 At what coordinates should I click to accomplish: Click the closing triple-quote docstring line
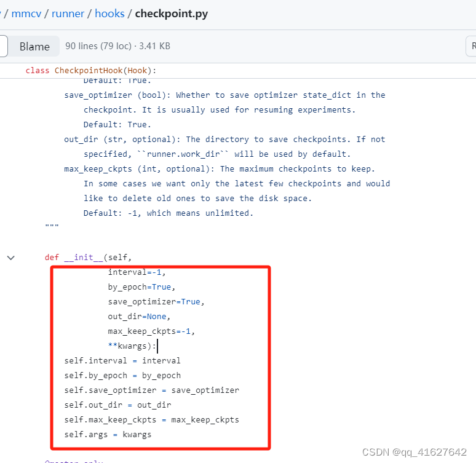click(x=52, y=226)
